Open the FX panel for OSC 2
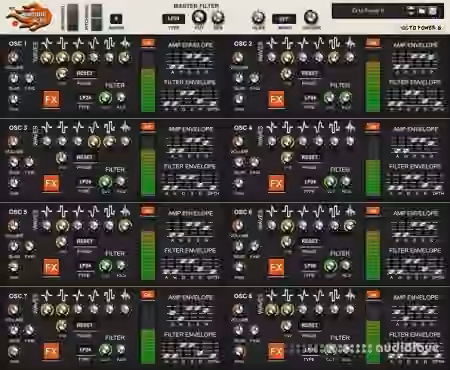The image size is (450, 370). coord(276,99)
